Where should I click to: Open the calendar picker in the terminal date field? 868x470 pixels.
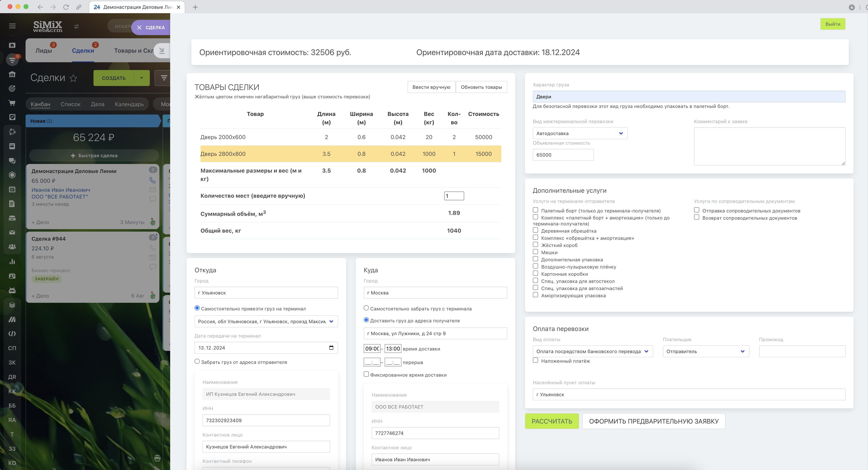point(331,348)
